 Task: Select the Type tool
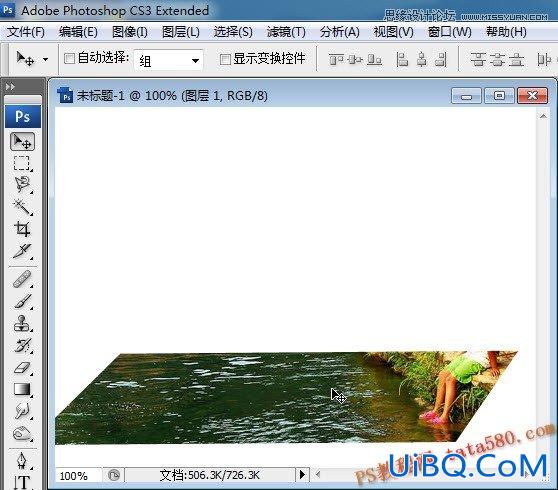[22, 482]
